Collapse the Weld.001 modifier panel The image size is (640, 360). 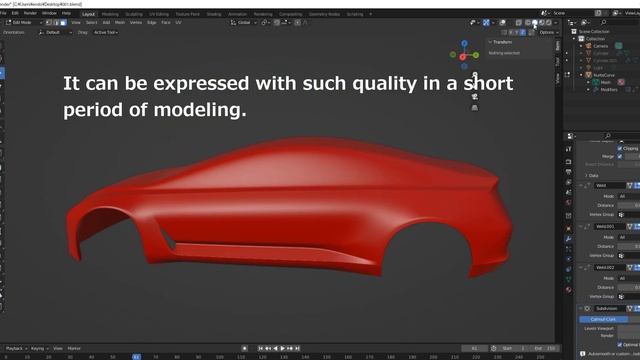(581, 226)
